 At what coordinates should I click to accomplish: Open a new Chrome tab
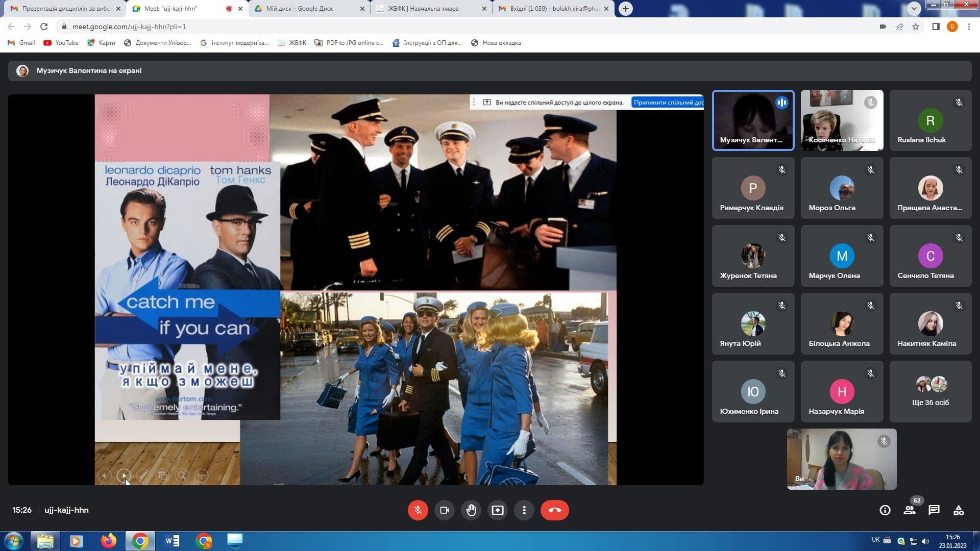(x=625, y=9)
